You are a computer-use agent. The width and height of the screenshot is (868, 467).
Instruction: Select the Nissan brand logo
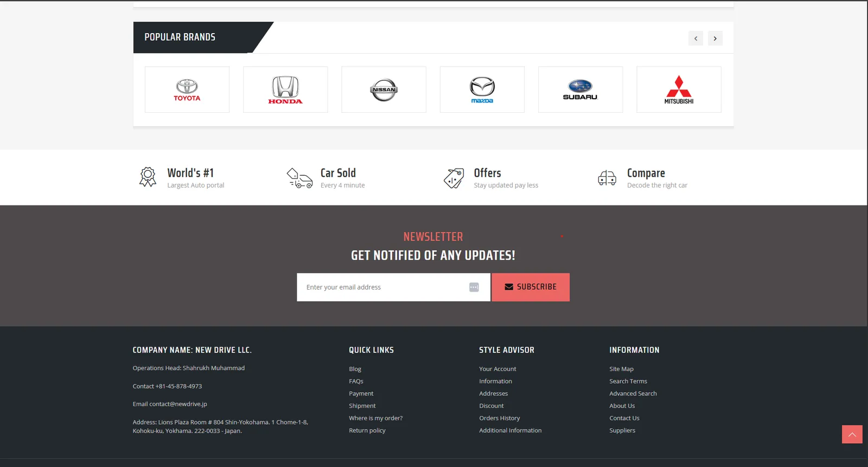pyautogui.click(x=384, y=89)
